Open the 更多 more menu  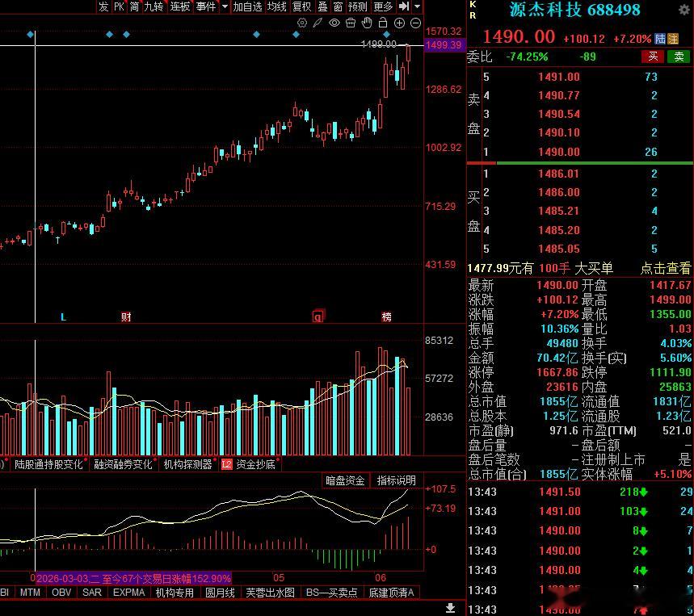point(383,6)
